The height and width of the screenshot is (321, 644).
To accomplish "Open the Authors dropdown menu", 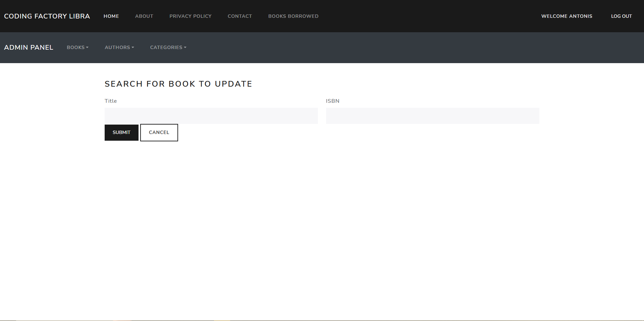I will pos(119,47).
